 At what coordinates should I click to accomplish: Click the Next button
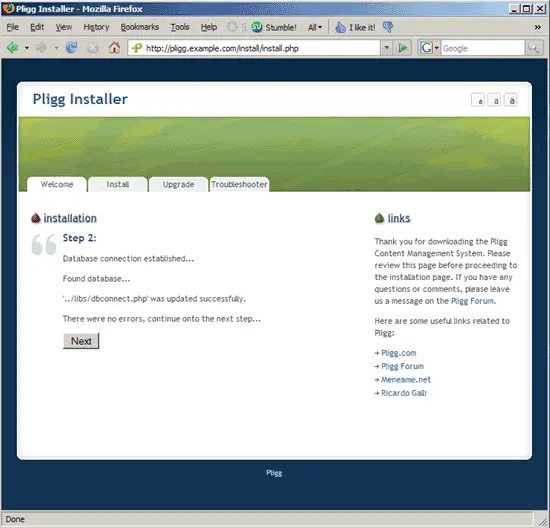click(81, 341)
